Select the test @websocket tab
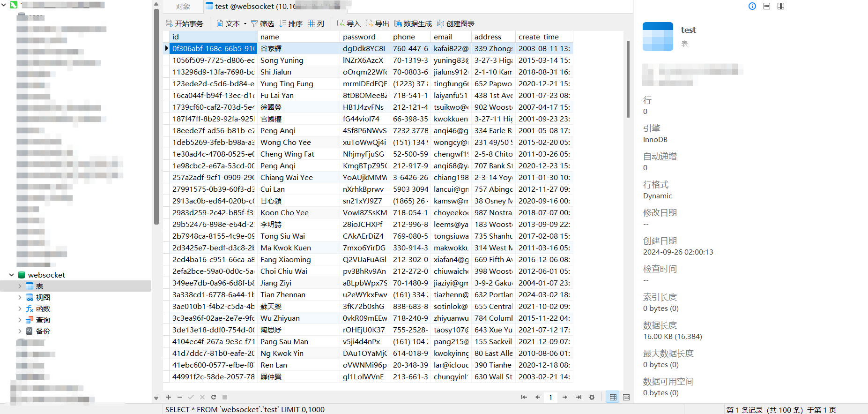 [x=278, y=7]
